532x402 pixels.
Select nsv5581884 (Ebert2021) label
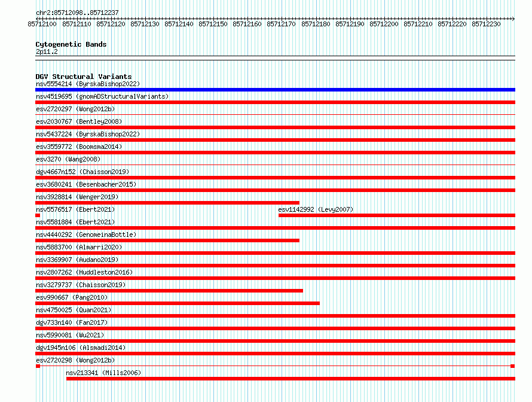(75, 222)
